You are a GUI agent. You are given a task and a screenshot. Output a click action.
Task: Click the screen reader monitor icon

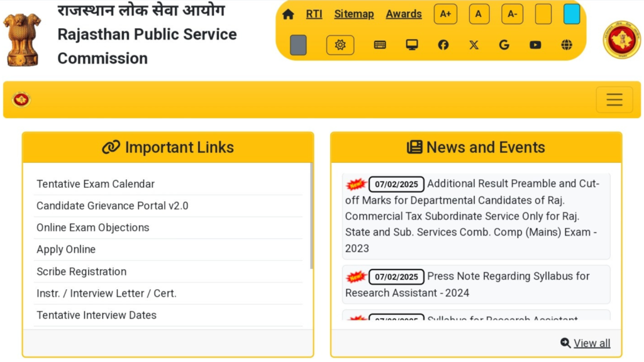[412, 45]
